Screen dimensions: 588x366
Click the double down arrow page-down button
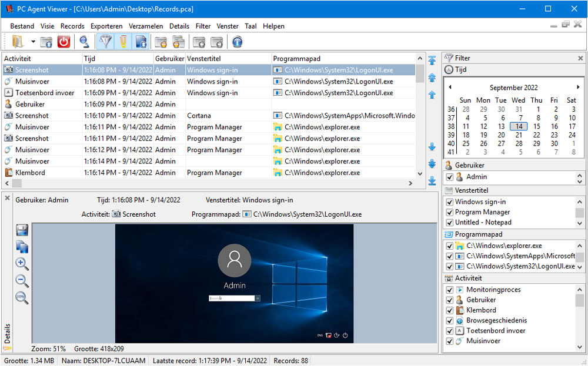click(x=432, y=163)
